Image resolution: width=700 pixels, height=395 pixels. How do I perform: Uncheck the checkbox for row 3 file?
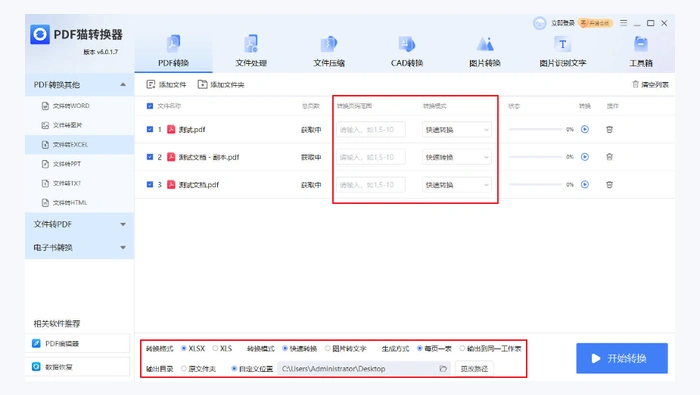150,185
